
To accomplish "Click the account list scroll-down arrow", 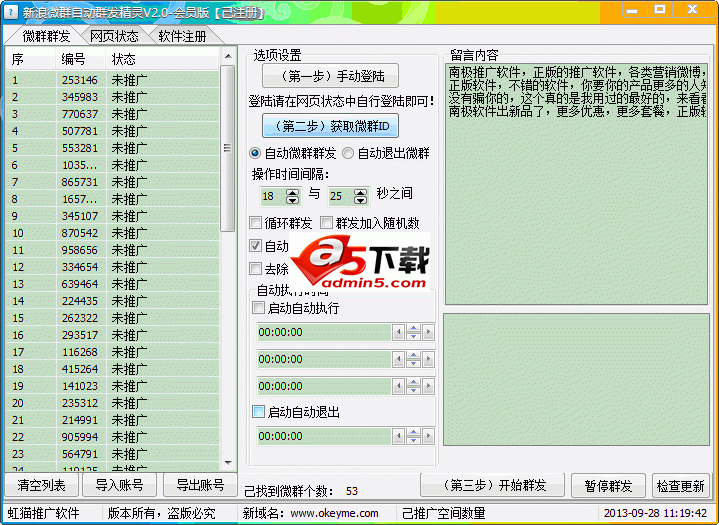I will [x=228, y=463].
